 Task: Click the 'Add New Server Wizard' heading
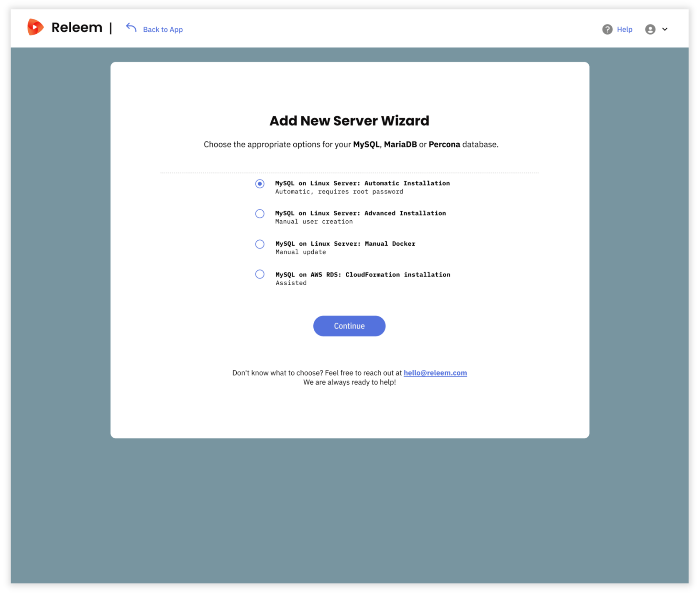click(349, 121)
